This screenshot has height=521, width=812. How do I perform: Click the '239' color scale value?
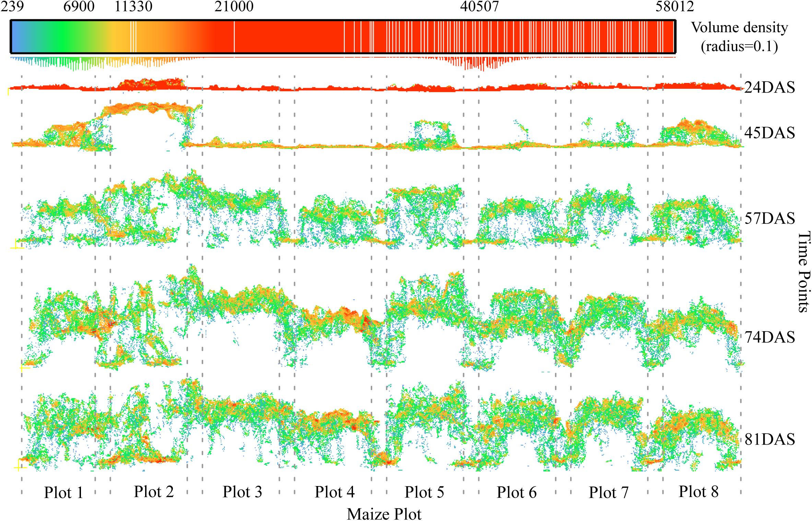(12, 6)
